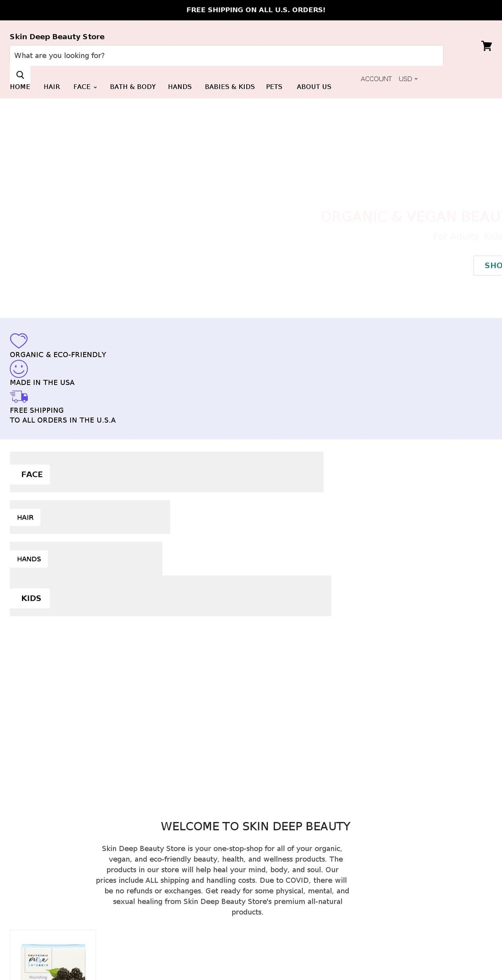Click 'TO ALL ORDERS IN THE U.S.A' text

pyautogui.click(x=63, y=420)
